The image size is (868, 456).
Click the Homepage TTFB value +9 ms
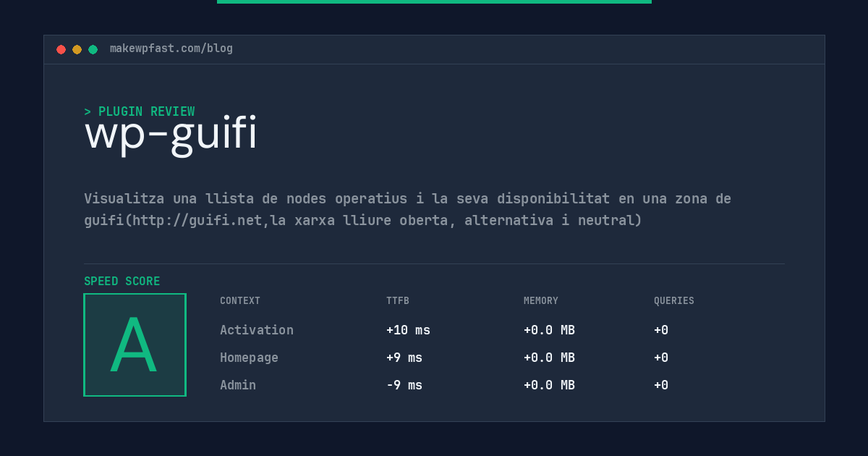click(404, 358)
